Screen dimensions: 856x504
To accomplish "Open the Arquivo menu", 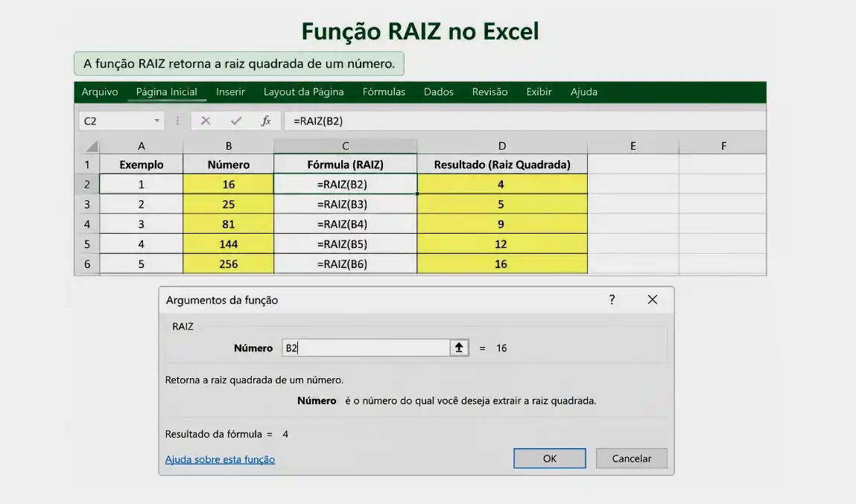I will point(99,92).
